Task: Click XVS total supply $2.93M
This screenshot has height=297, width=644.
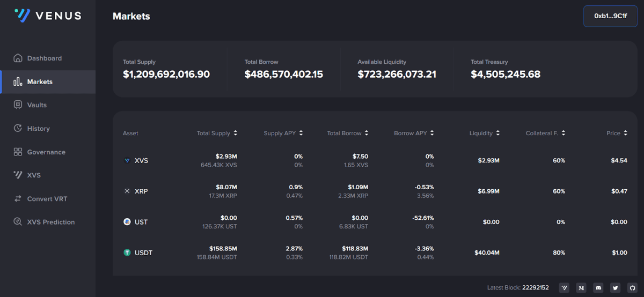Action: pos(226,156)
